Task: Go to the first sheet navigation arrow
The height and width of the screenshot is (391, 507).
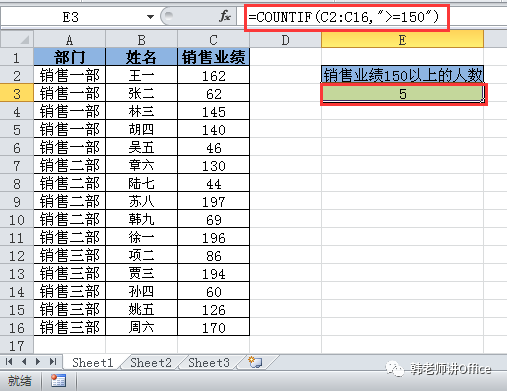Action: coord(9,362)
